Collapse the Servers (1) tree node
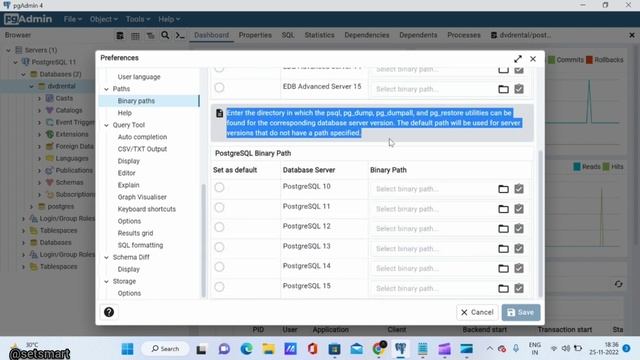This screenshot has width=640, height=360. click(9, 50)
